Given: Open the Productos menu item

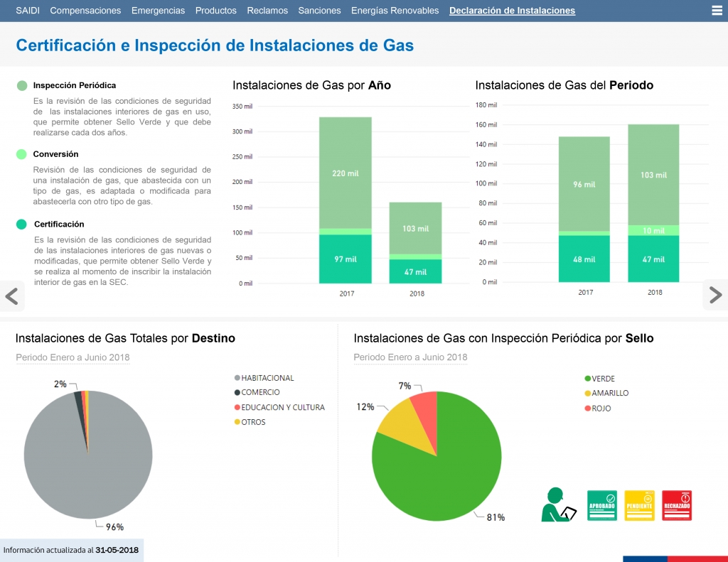Looking at the screenshot, I should pyautogui.click(x=216, y=11).
